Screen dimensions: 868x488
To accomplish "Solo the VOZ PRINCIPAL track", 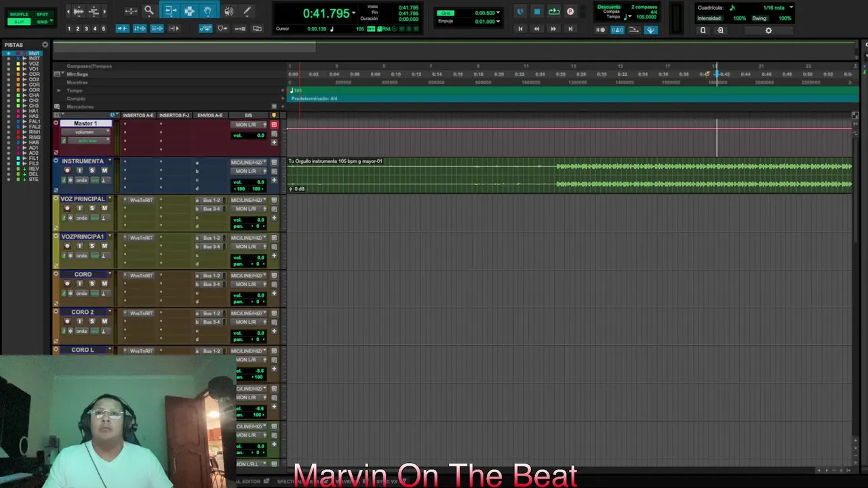I will pos(92,208).
